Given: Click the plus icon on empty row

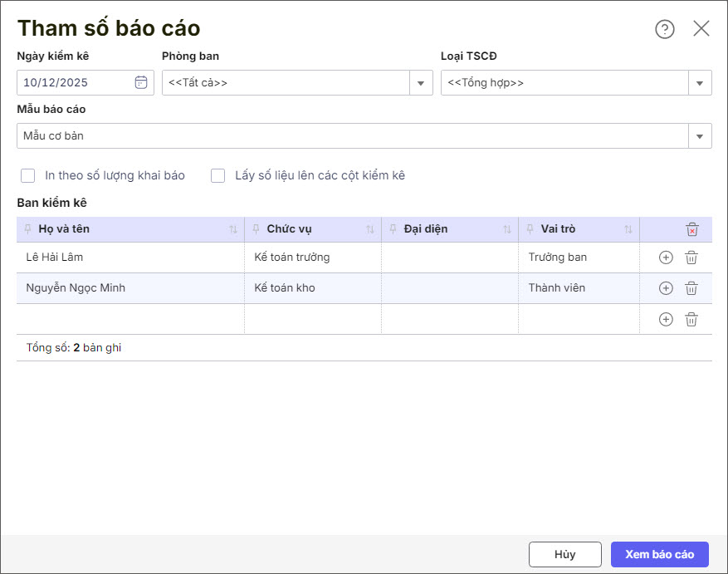Looking at the screenshot, I should (x=666, y=319).
